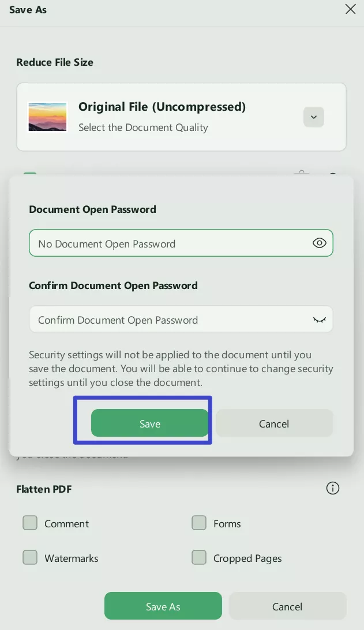The image size is (364, 630).
Task: Enable the Forms checkbox
Action: coord(199,523)
